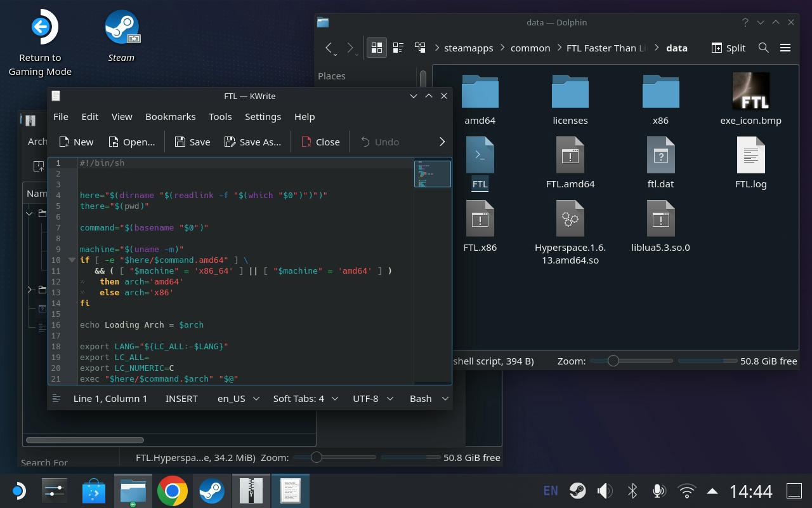Select the FTL.x86 executable file
Image resolution: width=812 pixels, height=508 pixels.
coord(480,227)
